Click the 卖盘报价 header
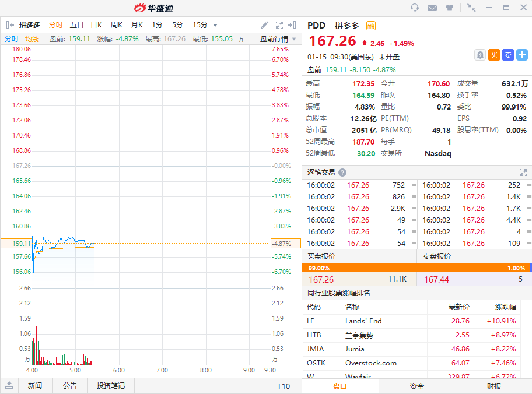The height and width of the screenshot is (394, 532). tap(437, 256)
